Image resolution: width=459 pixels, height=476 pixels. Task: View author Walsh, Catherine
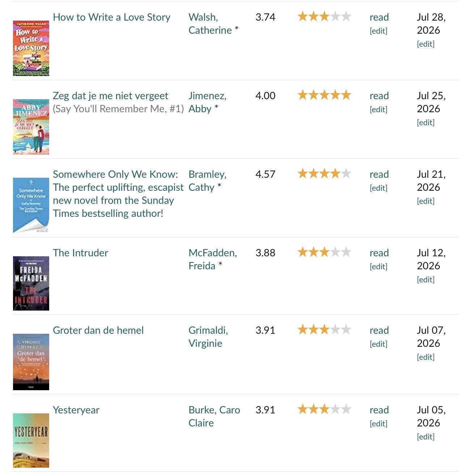coord(210,24)
